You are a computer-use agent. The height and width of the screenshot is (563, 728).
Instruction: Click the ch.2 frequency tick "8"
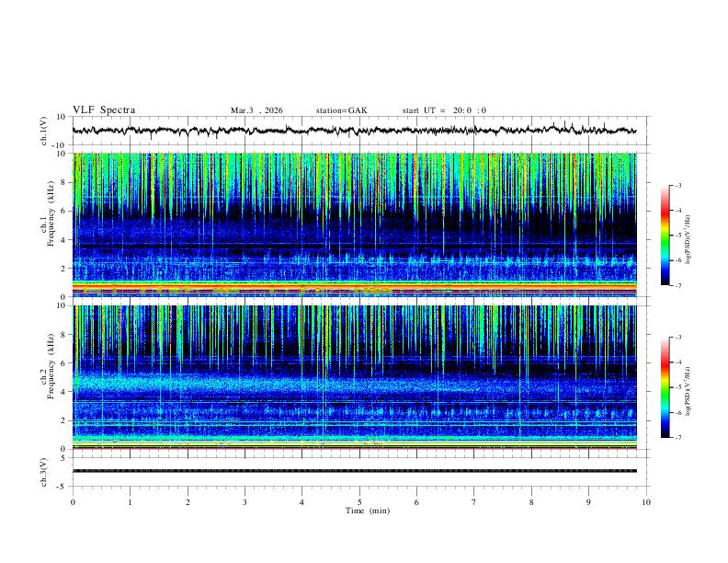63,335
